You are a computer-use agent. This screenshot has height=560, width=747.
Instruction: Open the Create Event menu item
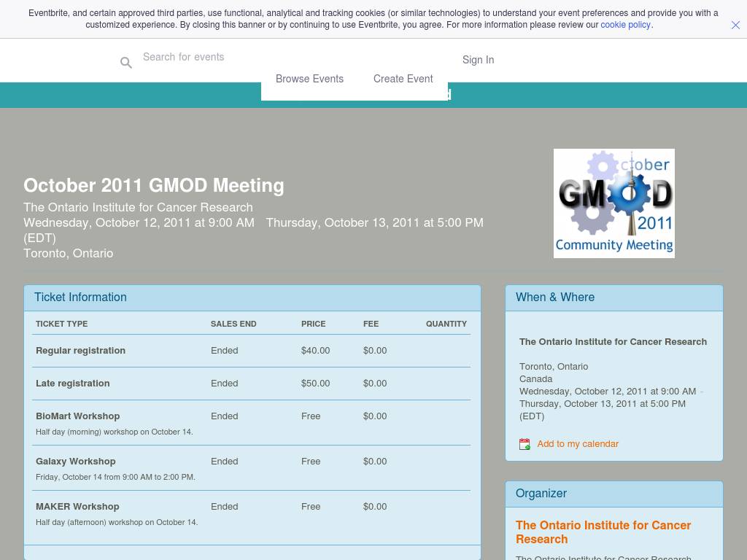[x=403, y=79]
